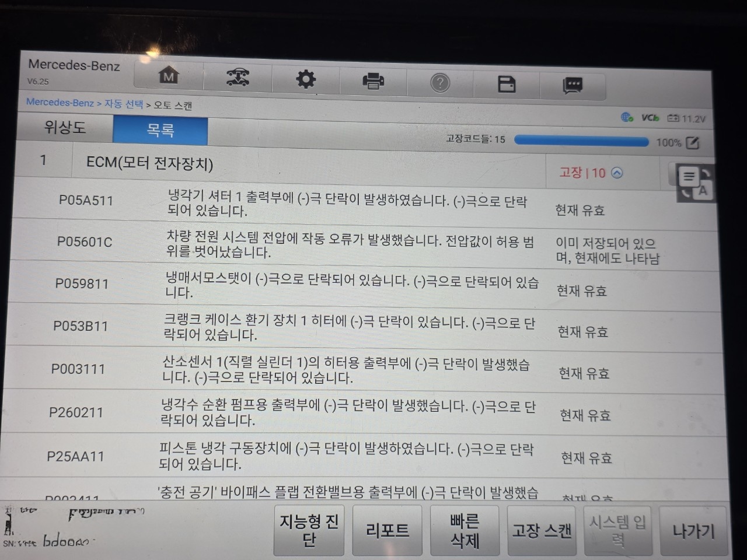Click the edit pencil icon beside 100%

tap(692, 142)
